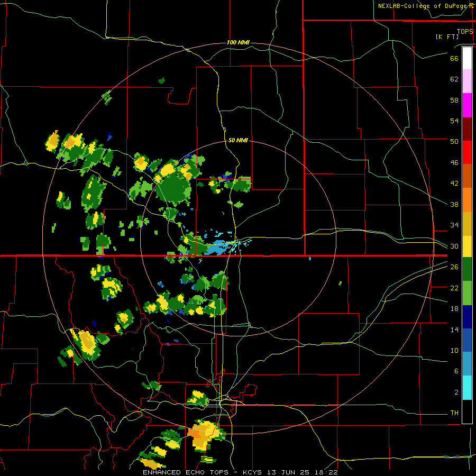Select the bright yellow legend band
The width and height of the screenshot is (476, 476).
[x=467, y=246]
